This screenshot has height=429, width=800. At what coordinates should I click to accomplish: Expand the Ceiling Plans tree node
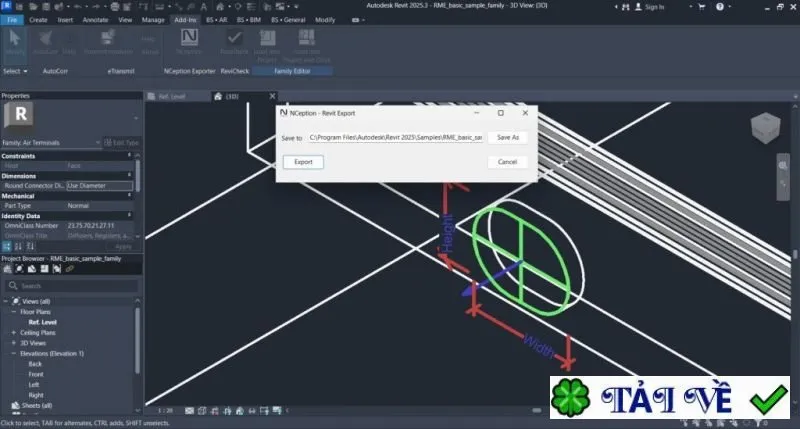tap(14, 333)
